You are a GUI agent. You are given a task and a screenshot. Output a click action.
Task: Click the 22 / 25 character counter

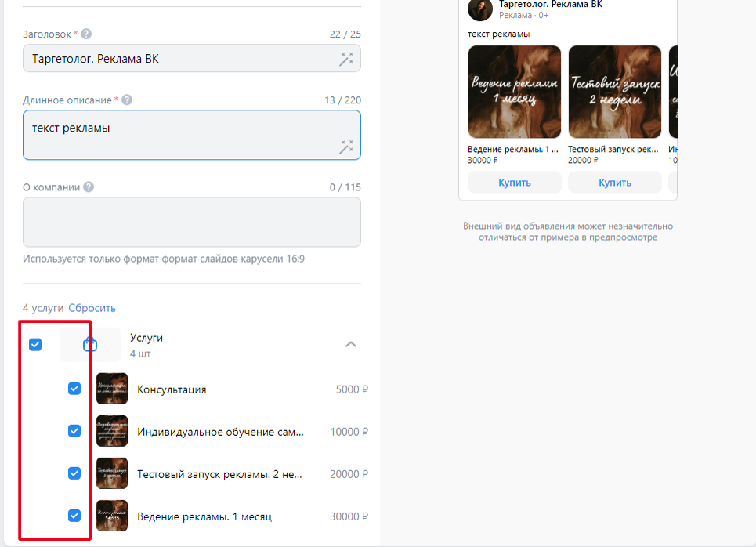[345, 34]
